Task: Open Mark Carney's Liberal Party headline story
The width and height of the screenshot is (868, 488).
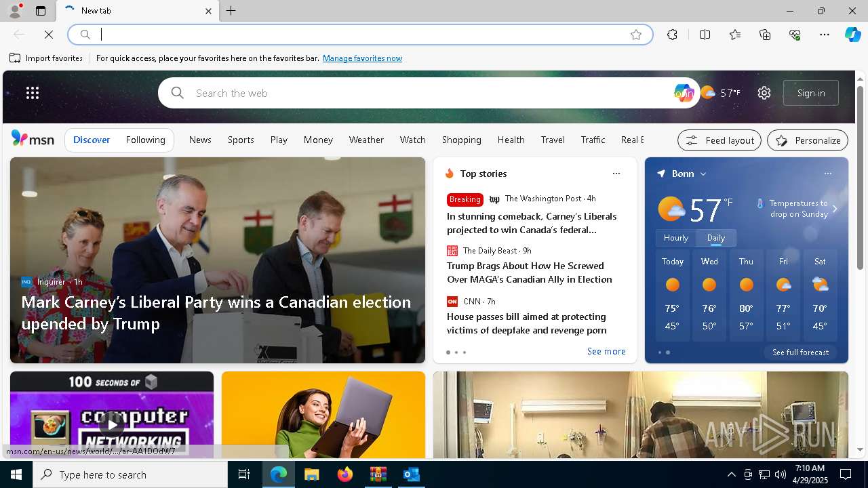Action: click(216, 312)
